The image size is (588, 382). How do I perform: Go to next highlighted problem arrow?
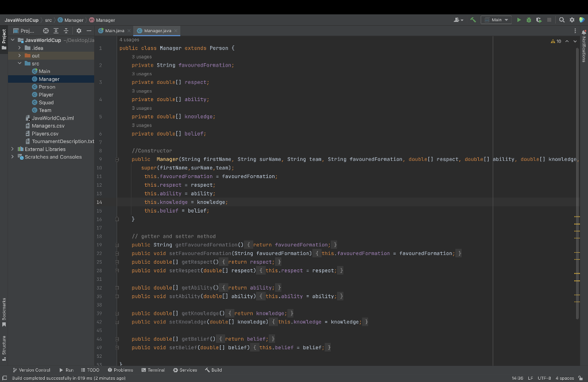[x=575, y=41]
